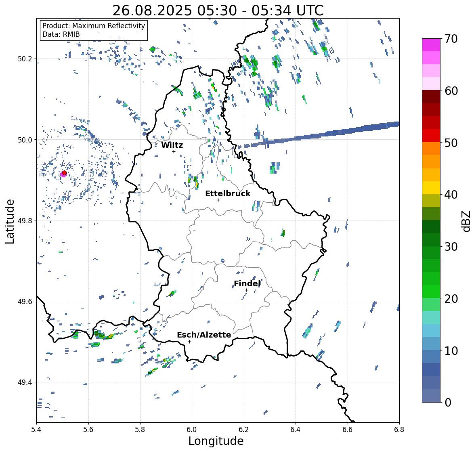Select the Wiltz station label

click(x=172, y=145)
